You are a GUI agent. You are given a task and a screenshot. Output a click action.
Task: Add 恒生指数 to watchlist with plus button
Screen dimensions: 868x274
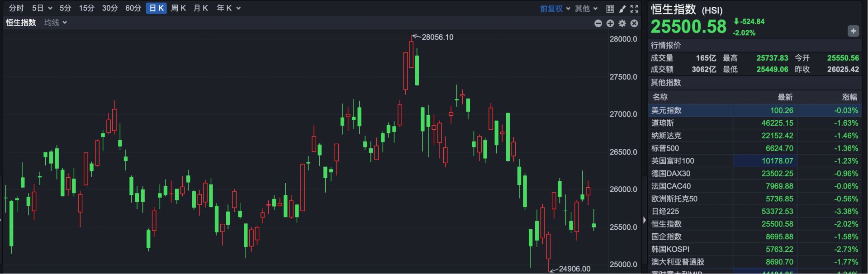click(x=853, y=31)
